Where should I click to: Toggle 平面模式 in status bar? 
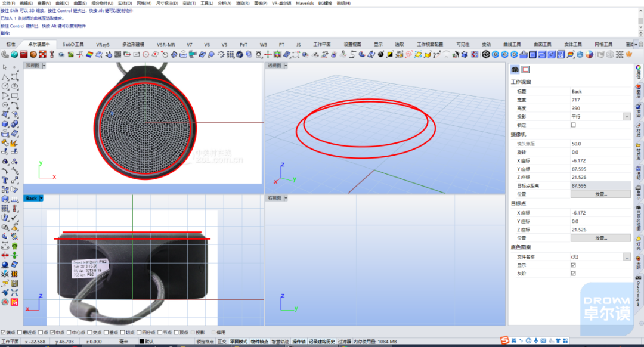pos(239,341)
